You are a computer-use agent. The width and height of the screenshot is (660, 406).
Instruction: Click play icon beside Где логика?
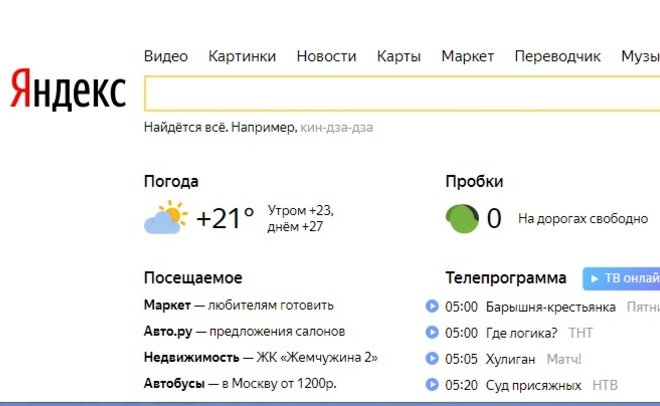coord(432,333)
